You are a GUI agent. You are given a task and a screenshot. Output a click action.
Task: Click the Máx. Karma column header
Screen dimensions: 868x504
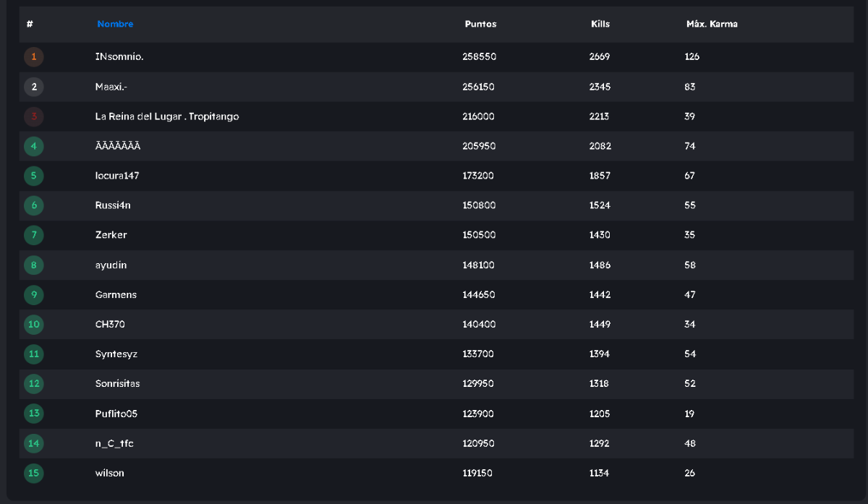click(x=712, y=24)
